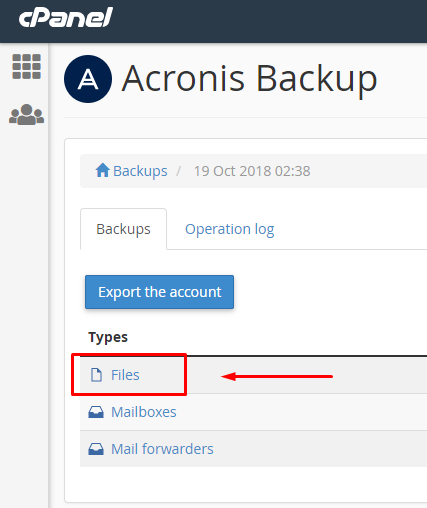427x508 pixels.
Task: Click the document icon beside Files
Action: pos(96,375)
